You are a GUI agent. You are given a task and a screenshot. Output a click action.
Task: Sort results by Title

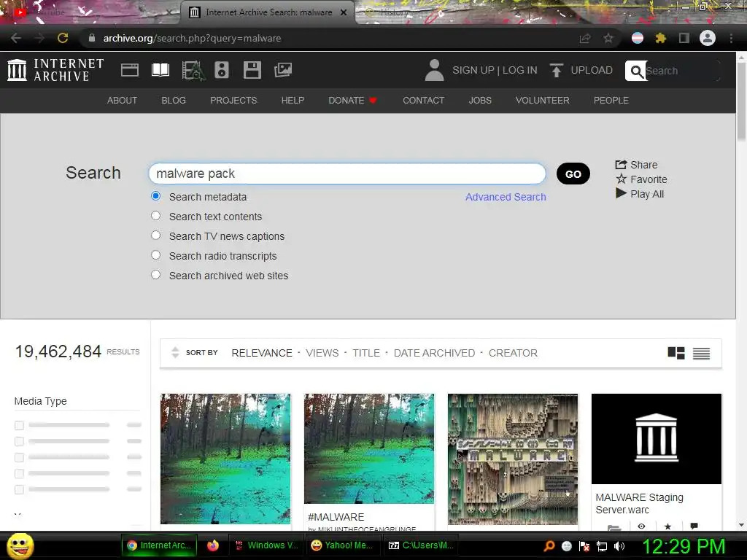[x=366, y=353]
